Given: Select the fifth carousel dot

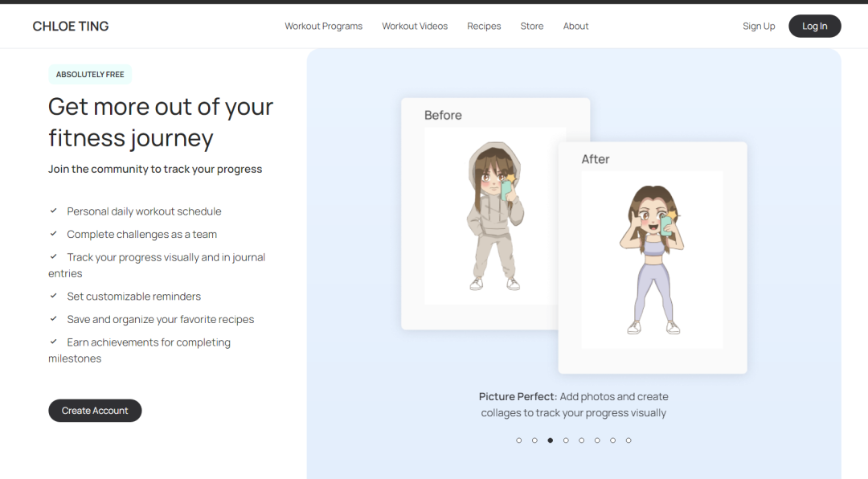Looking at the screenshot, I should tap(581, 440).
